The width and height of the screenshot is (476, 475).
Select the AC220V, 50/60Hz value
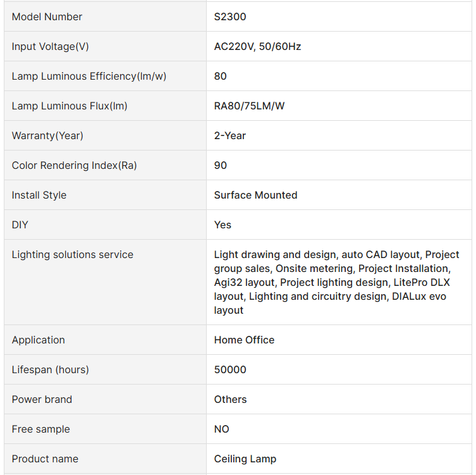257,46
